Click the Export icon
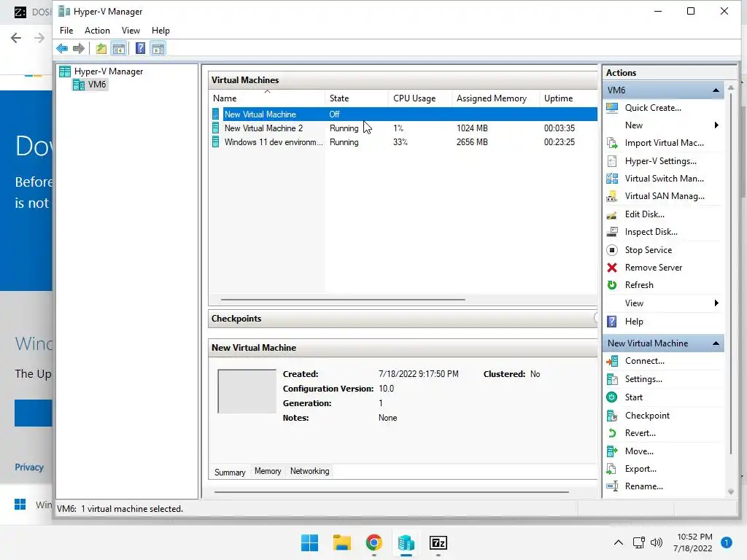This screenshot has width=747, height=560. click(x=612, y=469)
